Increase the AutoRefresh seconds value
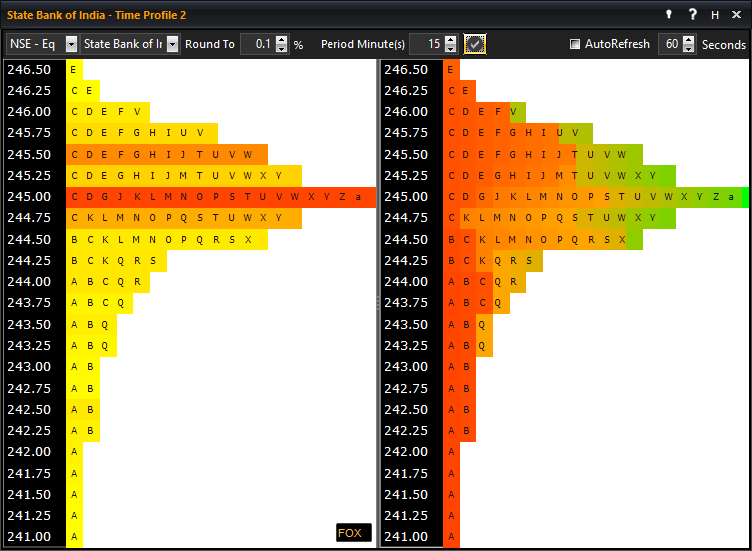Screen dimensions: 752x551 689,40
